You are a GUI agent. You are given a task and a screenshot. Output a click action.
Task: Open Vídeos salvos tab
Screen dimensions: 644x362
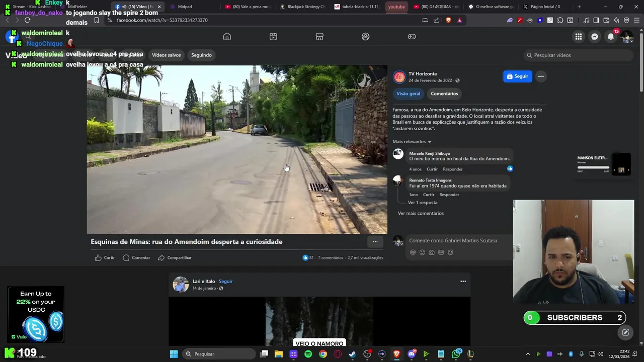point(167,55)
